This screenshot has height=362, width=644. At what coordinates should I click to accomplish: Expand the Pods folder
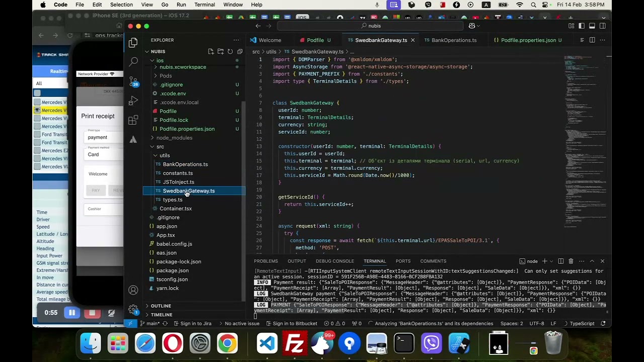pyautogui.click(x=155, y=76)
